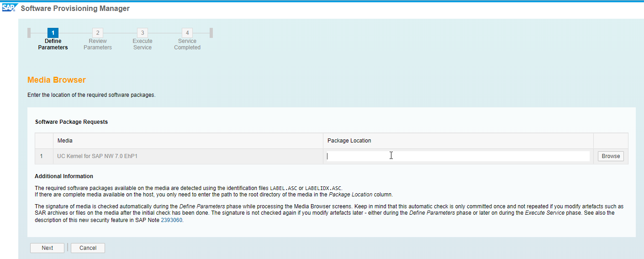This screenshot has height=259, width=644.
Task: Select step 1 Define Parameters
Action: point(53,39)
